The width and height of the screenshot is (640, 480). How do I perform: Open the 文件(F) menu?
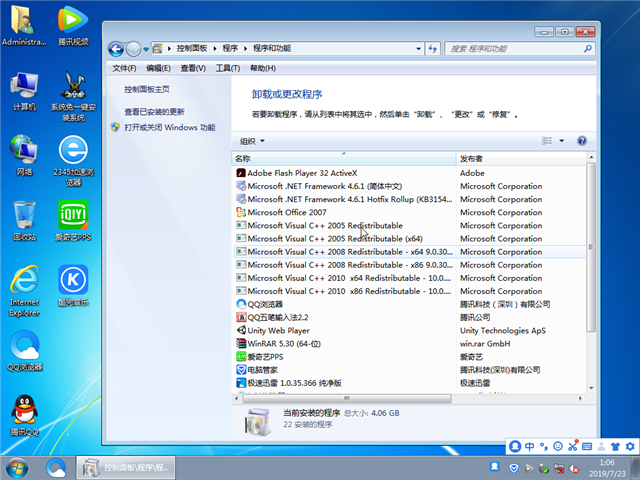tap(124, 68)
